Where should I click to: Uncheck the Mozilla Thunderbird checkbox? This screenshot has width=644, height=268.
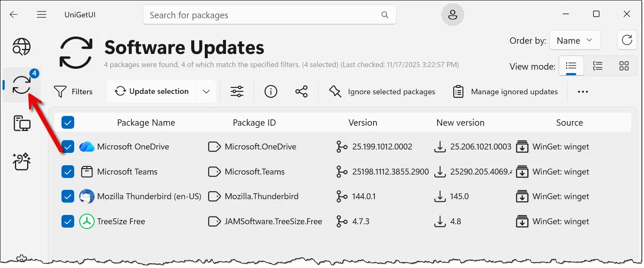coord(68,197)
